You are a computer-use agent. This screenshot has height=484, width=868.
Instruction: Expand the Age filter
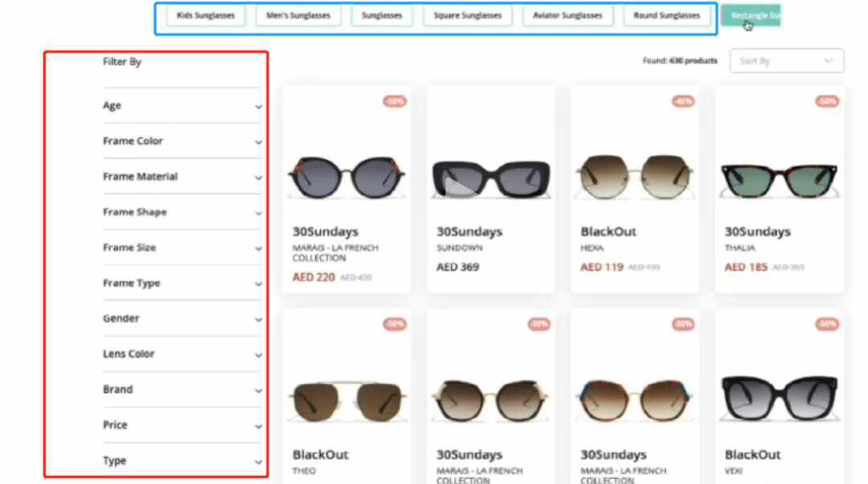click(x=182, y=106)
